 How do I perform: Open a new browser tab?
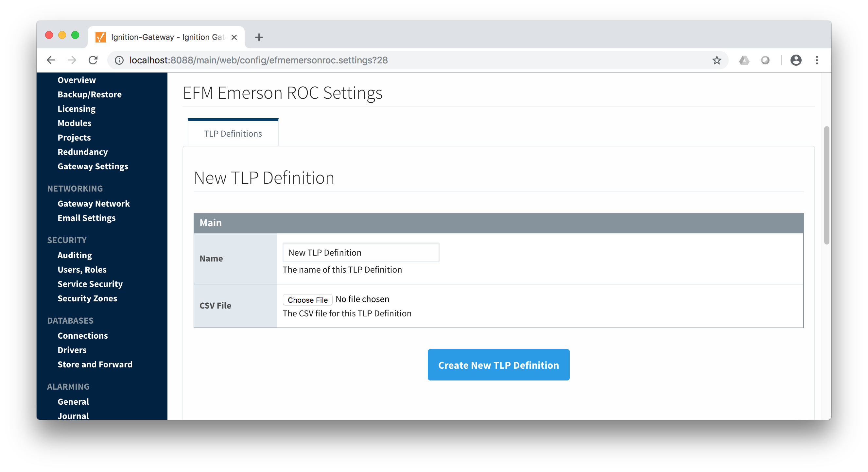click(x=259, y=37)
